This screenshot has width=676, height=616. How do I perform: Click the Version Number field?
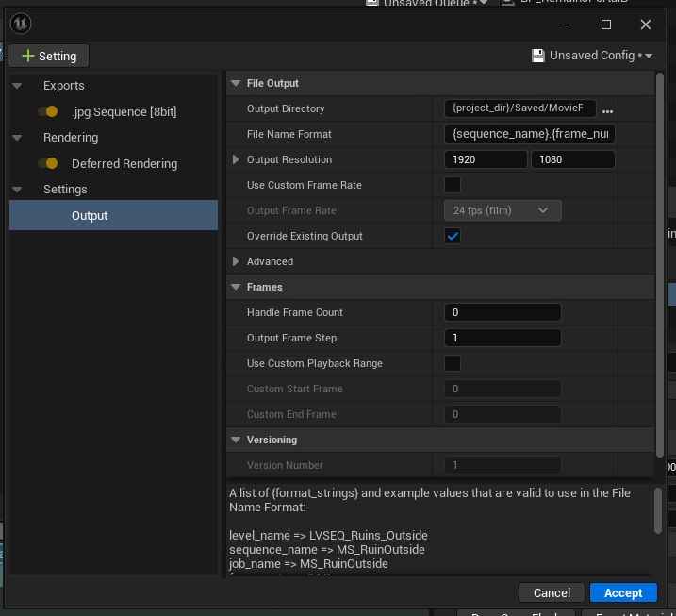coord(503,465)
